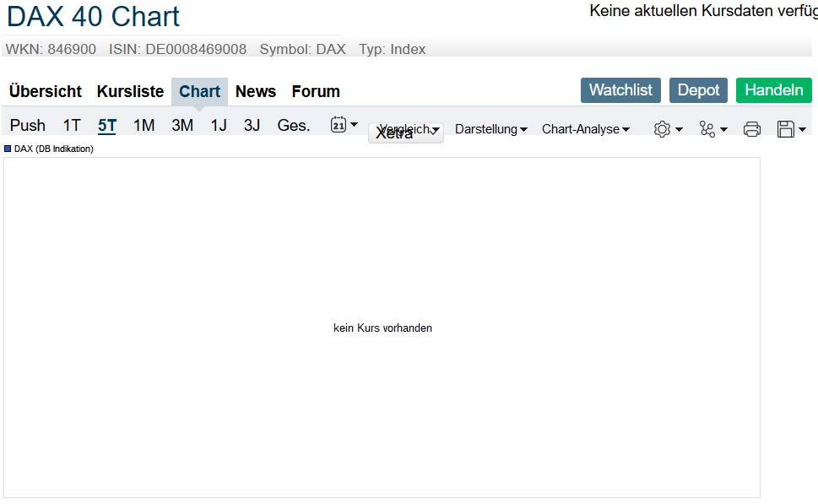Click the 'Keine aktuellen Kursdaten' notice
The height and width of the screenshot is (504, 818).
point(703,11)
